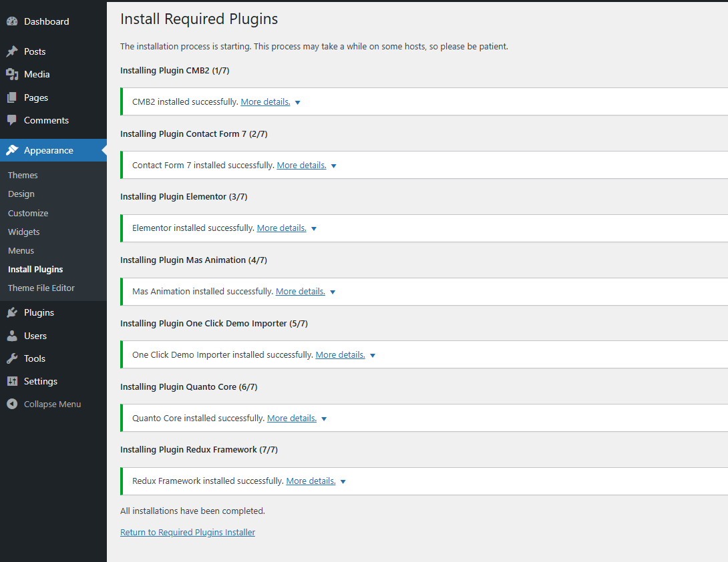728x562 pixels.
Task: Click the Users person icon
Action: coord(12,336)
